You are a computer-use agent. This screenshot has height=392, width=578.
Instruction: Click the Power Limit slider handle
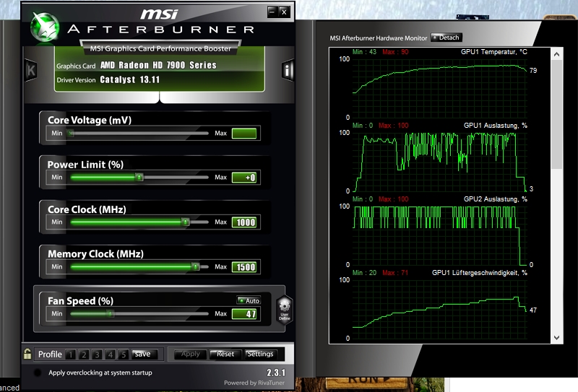139,177
